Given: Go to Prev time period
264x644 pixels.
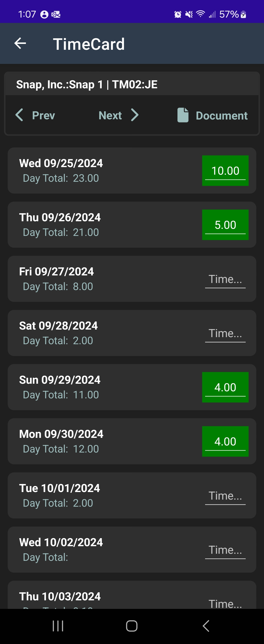Looking at the screenshot, I should 43,115.
